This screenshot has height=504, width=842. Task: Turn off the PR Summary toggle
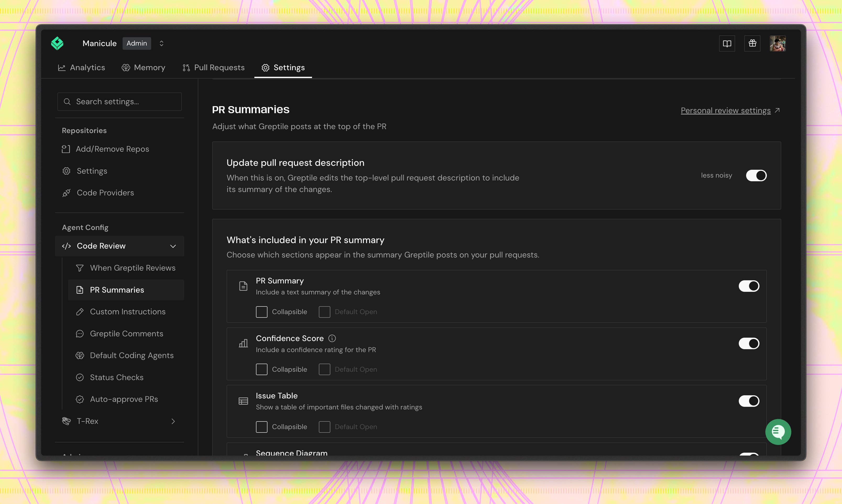tap(749, 286)
